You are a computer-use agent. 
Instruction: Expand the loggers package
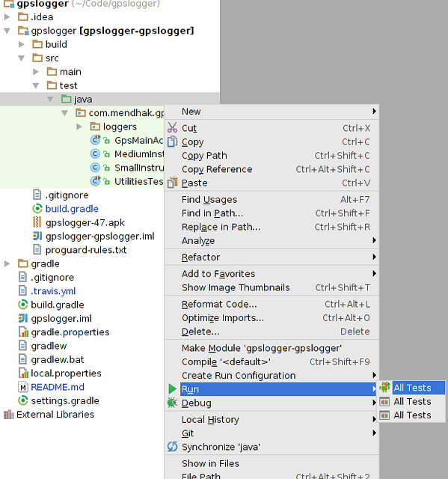[79, 126]
